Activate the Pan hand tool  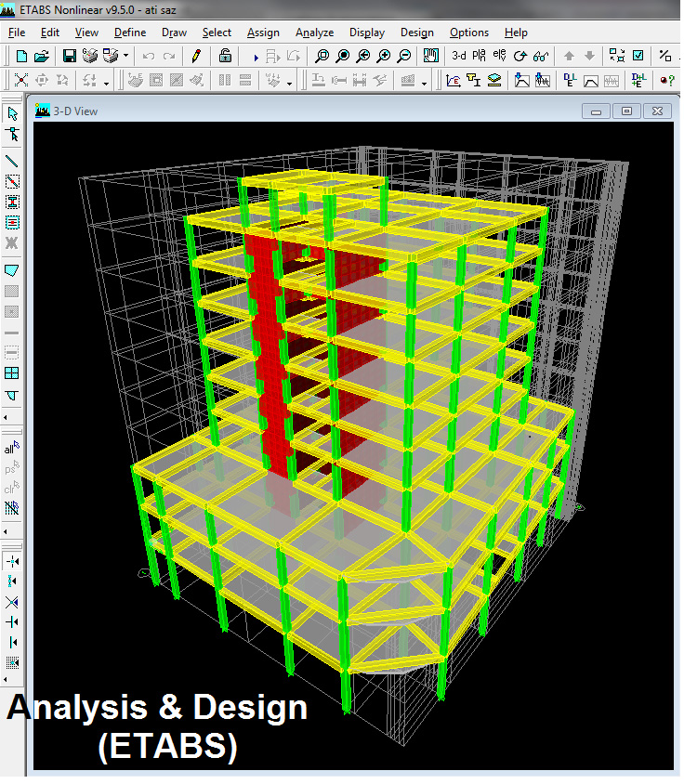[x=431, y=56]
